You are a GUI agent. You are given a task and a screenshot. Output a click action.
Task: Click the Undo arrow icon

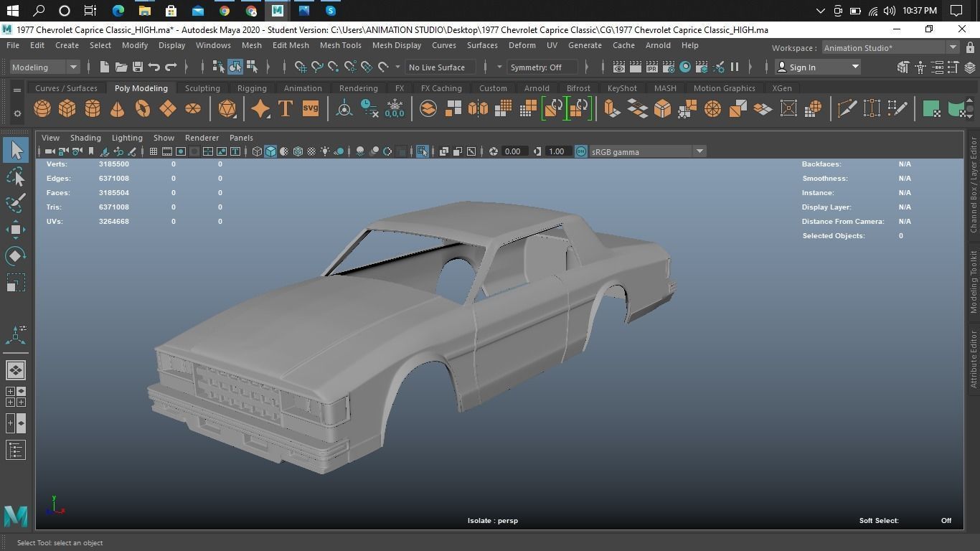pyautogui.click(x=154, y=67)
